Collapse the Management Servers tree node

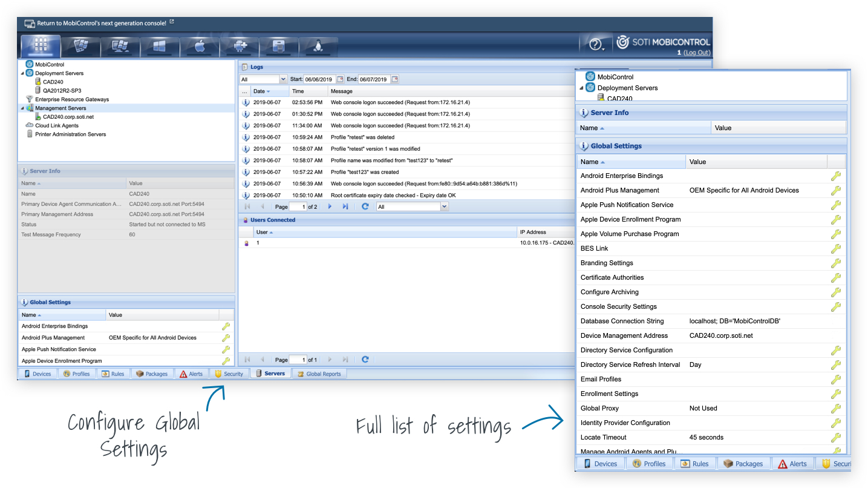click(23, 108)
